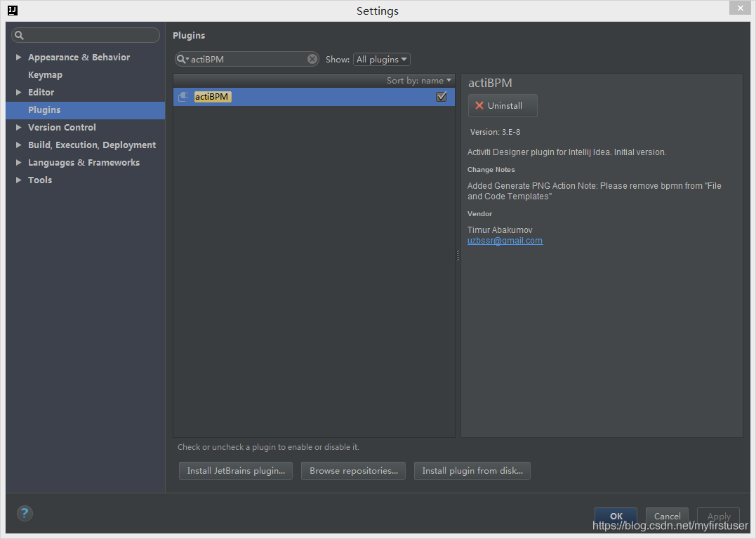Click the splitter handle between plugin panels
The height and width of the screenshot is (539, 756).
click(458, 255)
